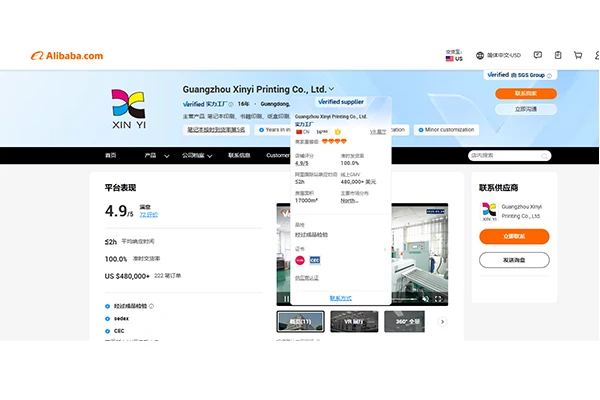Click company name in contact supplier card
The height and width of the screenshot is (400, 600).
(522, 211)
